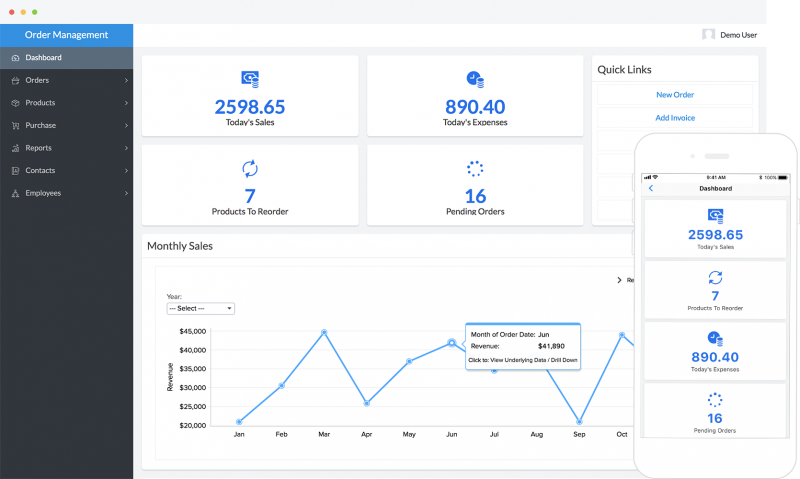The image size is (800, 479).
Task: Click View Underlying Data in chart tooltip
Action: click(x=522, y=359)
